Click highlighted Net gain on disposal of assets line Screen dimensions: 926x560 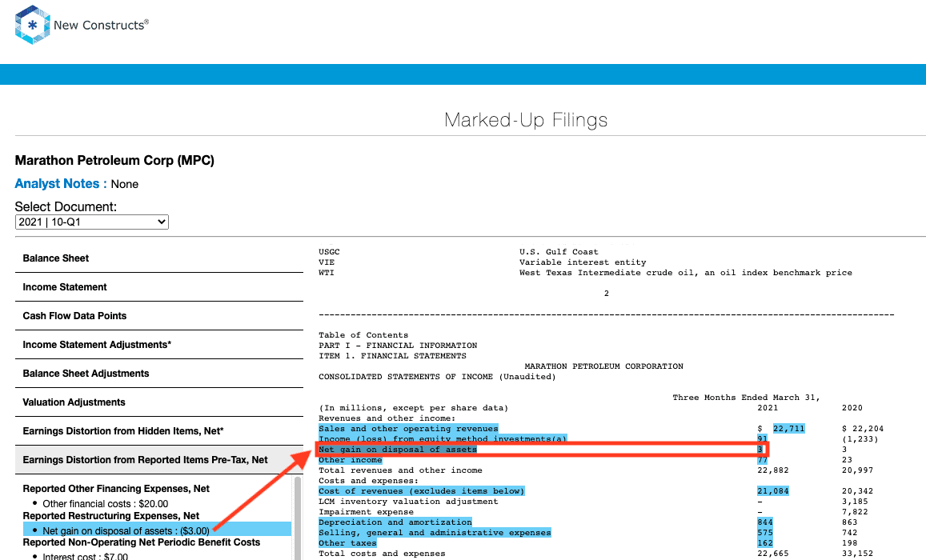tap(398, 450)
